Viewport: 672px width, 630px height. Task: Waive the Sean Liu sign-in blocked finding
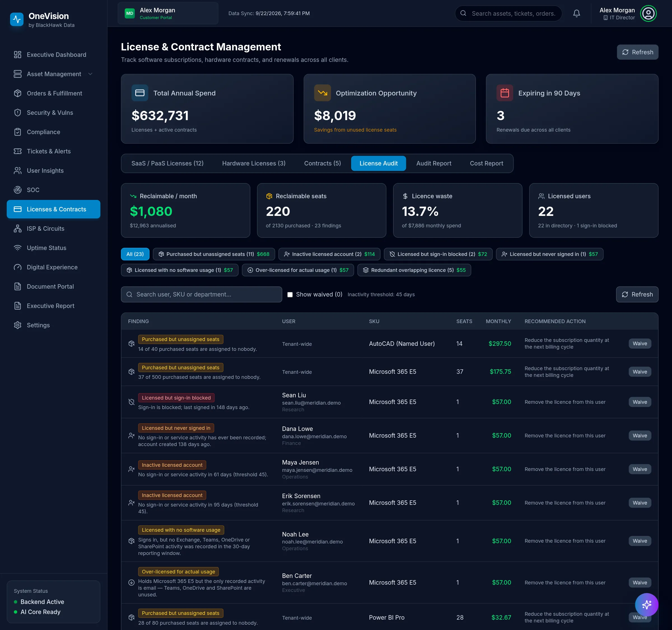point(640,402)
